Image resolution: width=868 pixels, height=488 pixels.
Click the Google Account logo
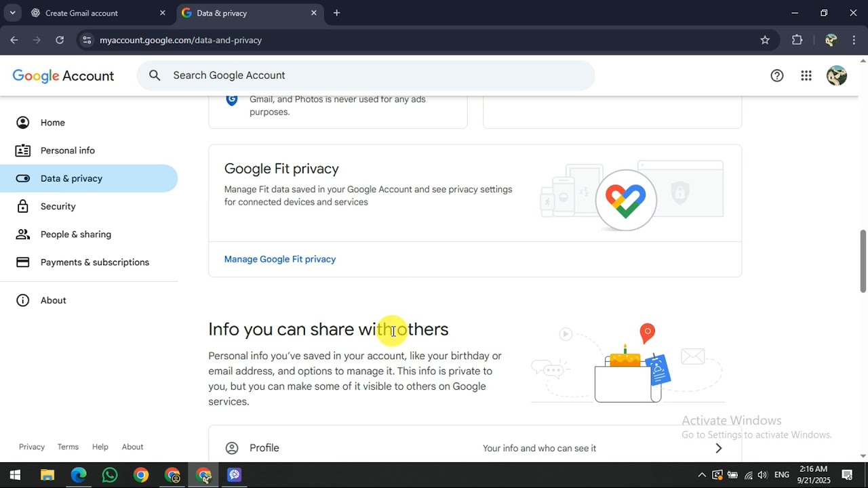click(63, 76)
